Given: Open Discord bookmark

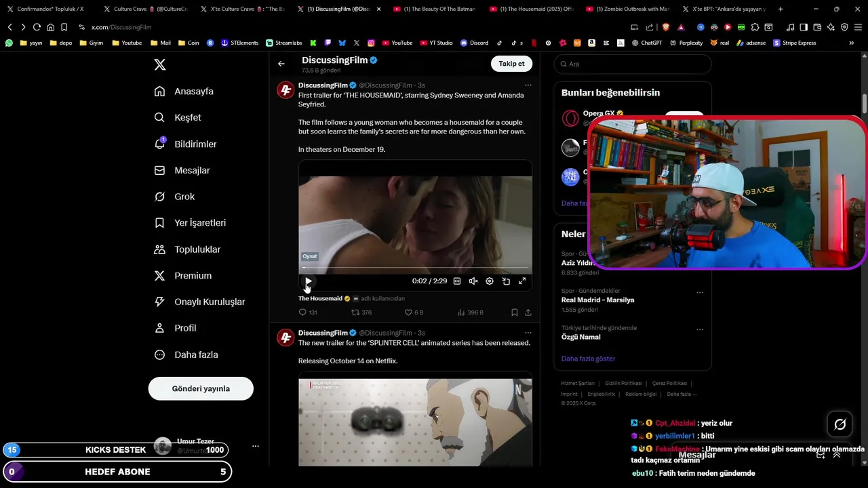Looking at the screenshot, I should point(474,43).
